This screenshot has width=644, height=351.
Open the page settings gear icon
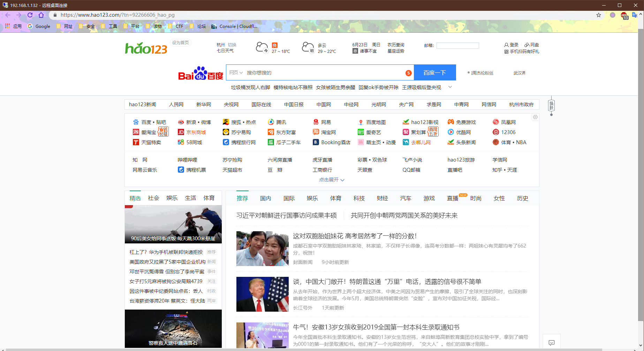pos(535,117)
